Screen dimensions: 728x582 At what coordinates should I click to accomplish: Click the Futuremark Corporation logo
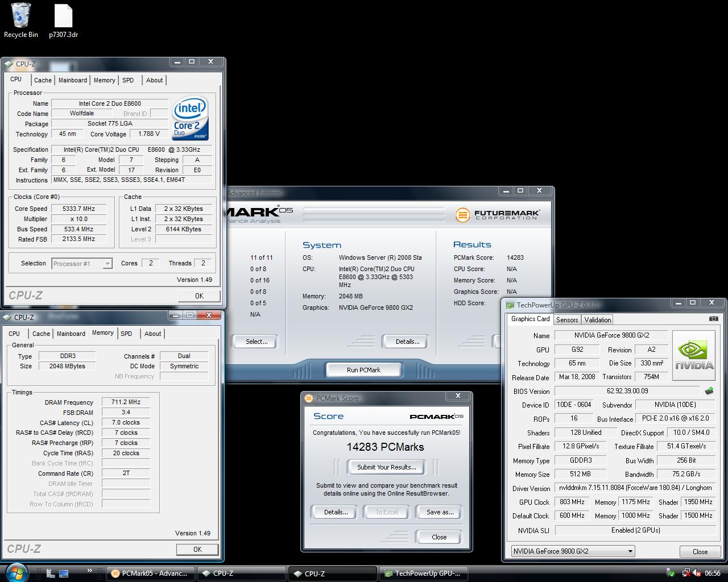tap(497, 215)
